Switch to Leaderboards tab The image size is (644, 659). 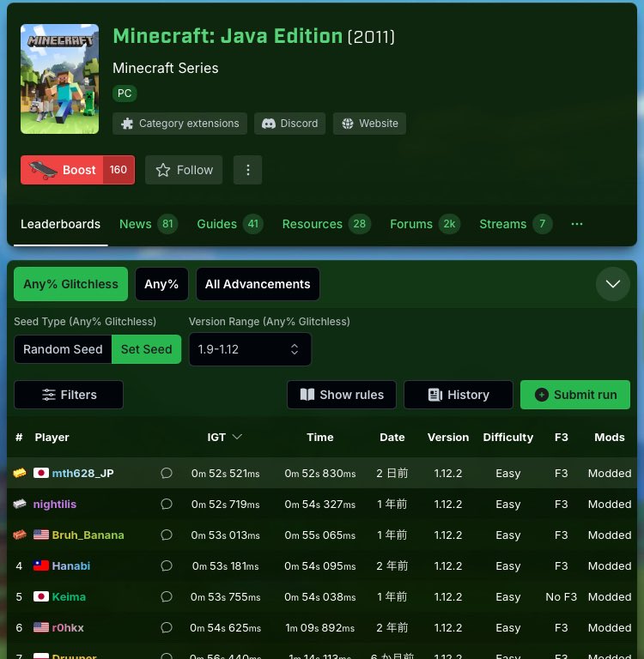point(61,224)
